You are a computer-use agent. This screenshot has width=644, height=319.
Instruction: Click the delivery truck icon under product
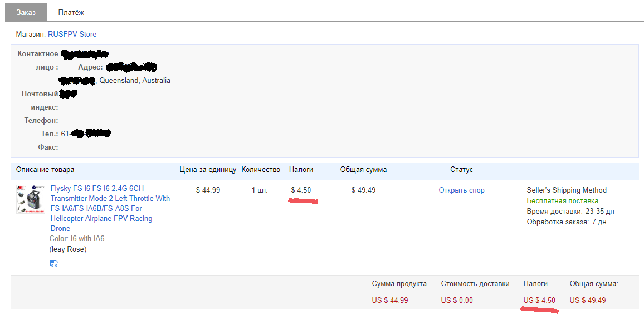[x=54, y=263]
